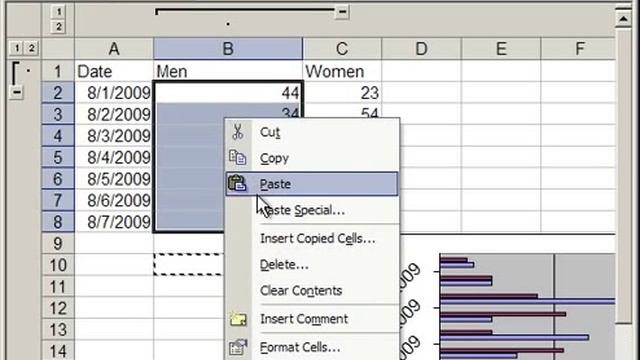Click the 'Women' header cell

pos(342,71)
